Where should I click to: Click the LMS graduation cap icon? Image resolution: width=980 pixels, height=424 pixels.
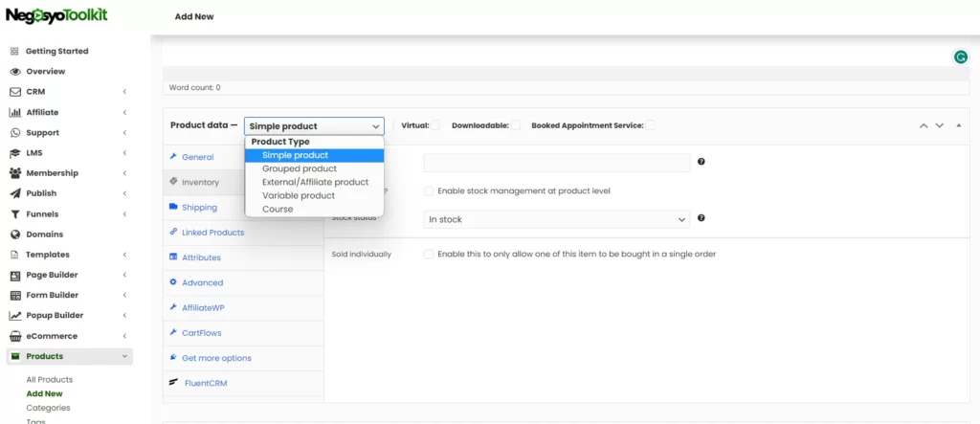15,152
